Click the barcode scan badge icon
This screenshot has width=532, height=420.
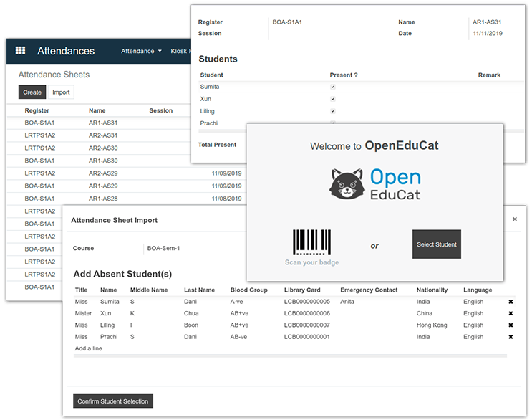pyautogui.click(x=311, y=242)
